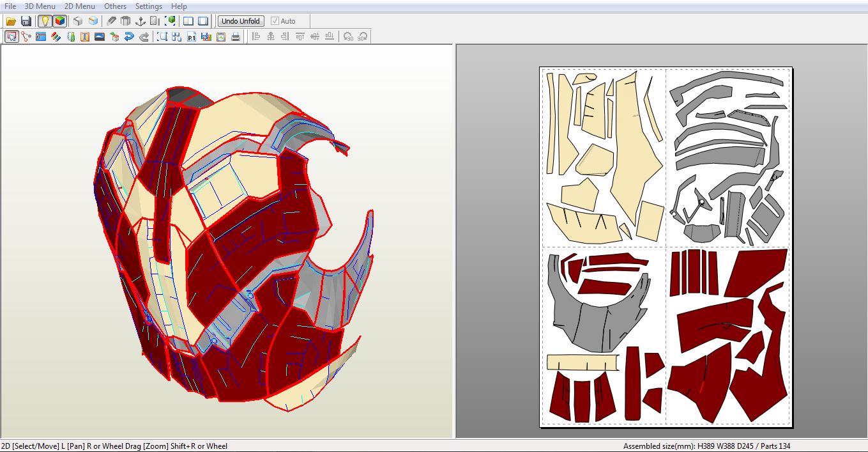
Task: Click the rotate 90 counterclockwise icon
Action: point(348,36)
